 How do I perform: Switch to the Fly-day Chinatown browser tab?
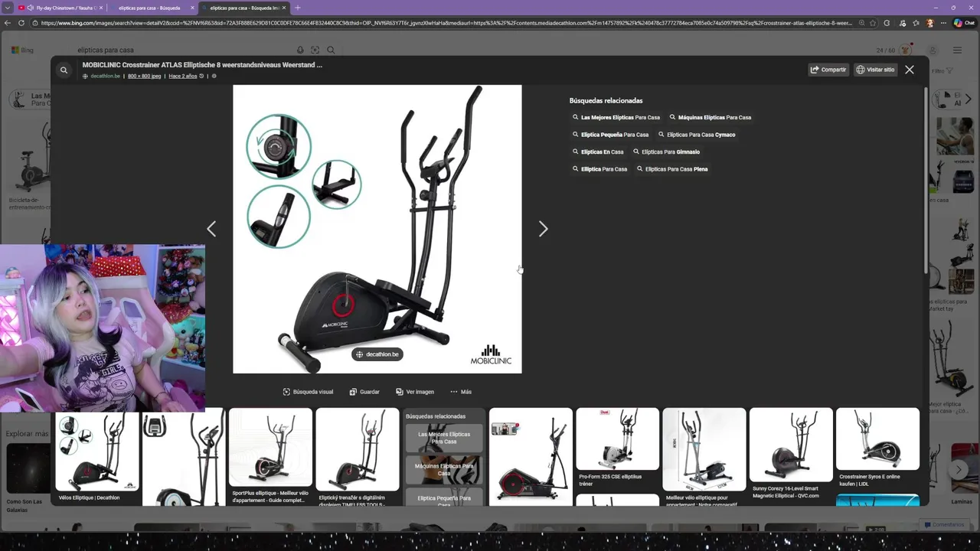click(60, 8)
